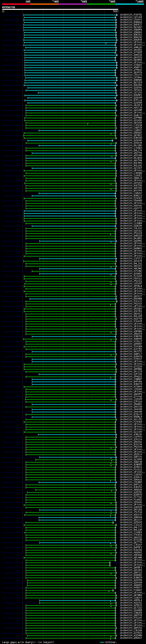The height and width of the screenshot is (644, 146).
Task: Select the label UniRef100_C8CBN3
Action: 131,482
